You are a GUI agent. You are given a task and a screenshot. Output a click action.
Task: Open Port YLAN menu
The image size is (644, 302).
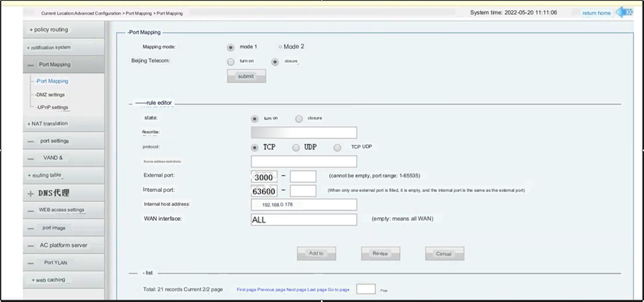pos(63,262)
